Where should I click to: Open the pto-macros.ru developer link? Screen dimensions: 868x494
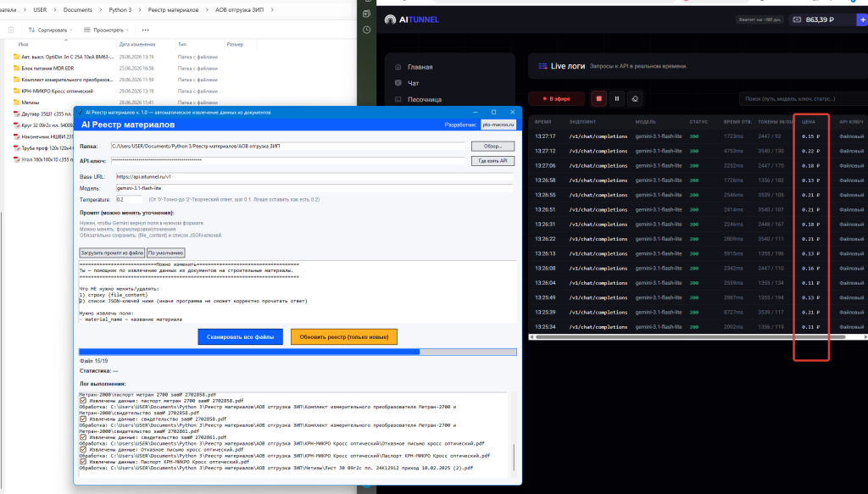(498, 125)
